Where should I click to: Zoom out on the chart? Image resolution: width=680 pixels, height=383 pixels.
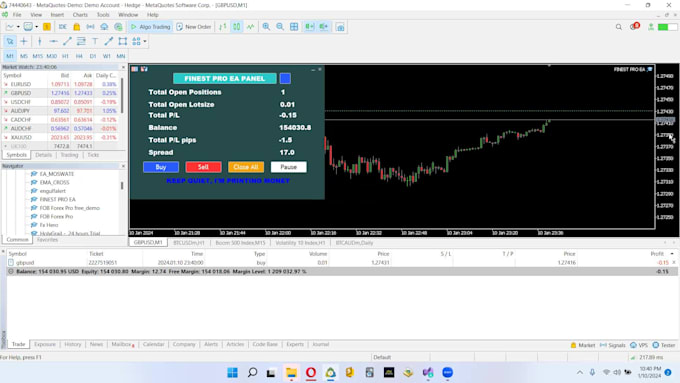coord(280,27)
